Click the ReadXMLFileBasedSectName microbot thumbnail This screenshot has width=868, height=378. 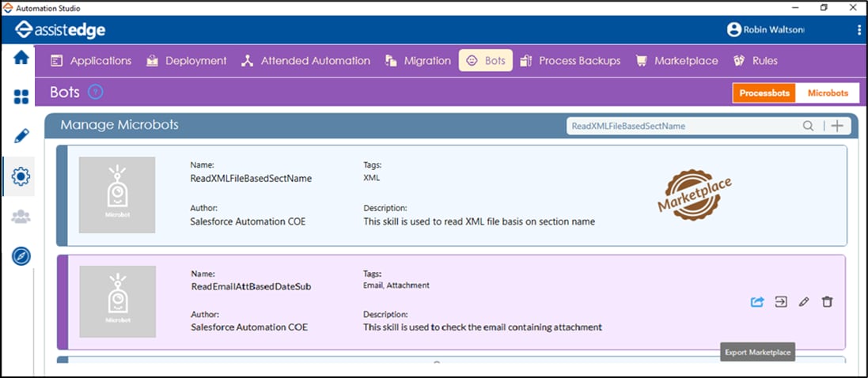117,195
